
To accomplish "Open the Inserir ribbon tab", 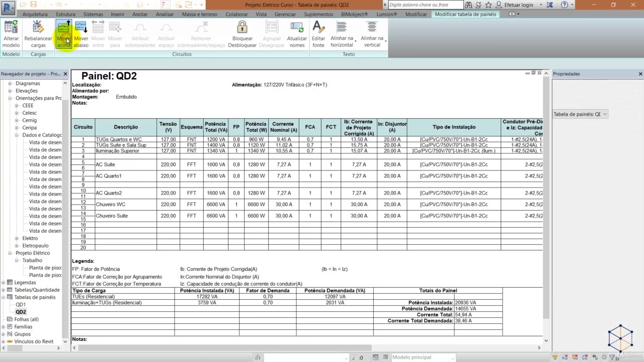I will pos(117,14).
